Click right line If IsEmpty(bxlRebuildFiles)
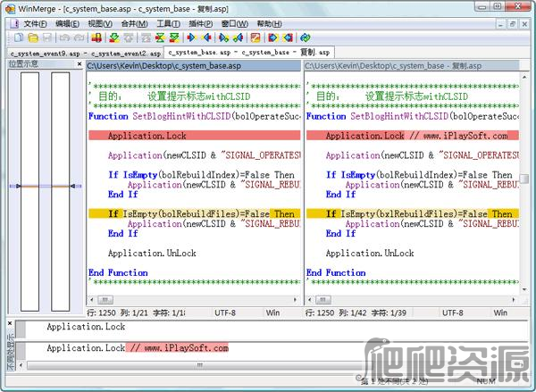This screenshot has height=392, width=536. pyautogui.click(x=412, y=214)
